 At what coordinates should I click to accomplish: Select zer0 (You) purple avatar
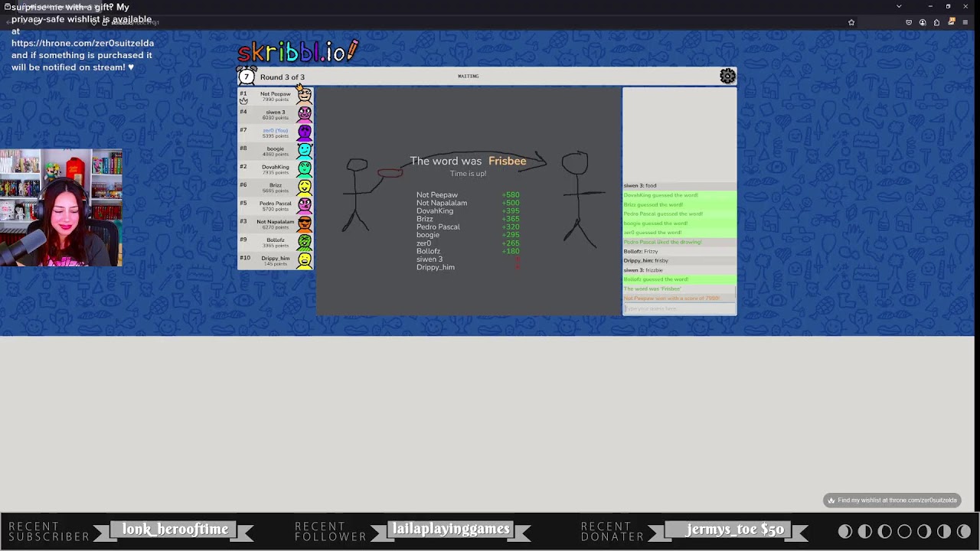[x=305, y=133]
